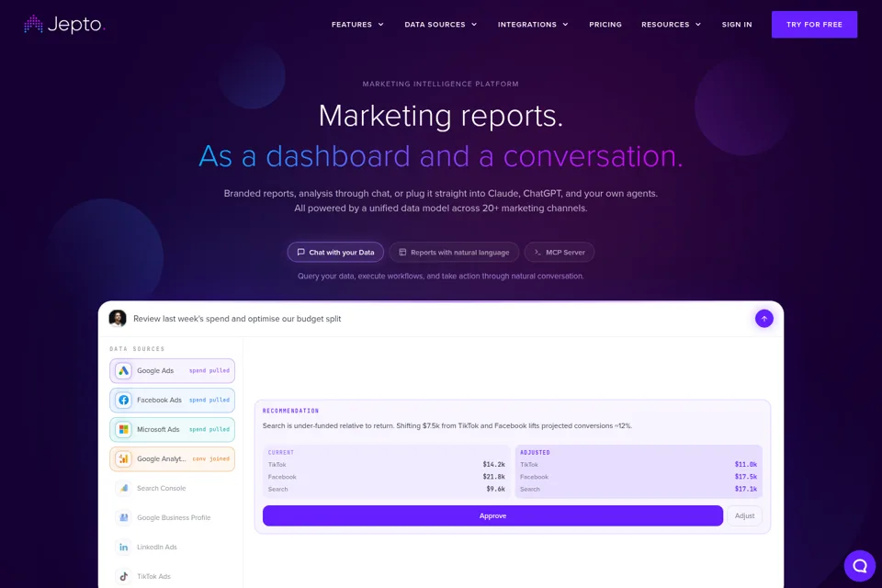882x588 pixels.
Task: Click the Facebook Ads icon
Action: 123,400
